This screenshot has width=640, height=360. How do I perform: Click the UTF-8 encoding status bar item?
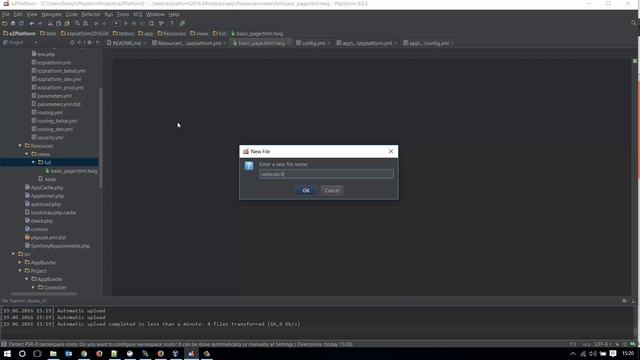pyautogui.click(x=602, y=344)
